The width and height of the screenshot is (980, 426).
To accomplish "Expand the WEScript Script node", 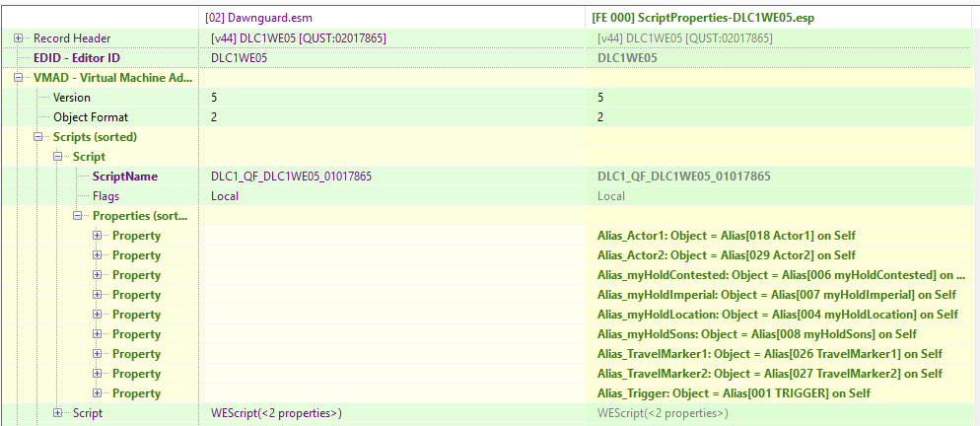I will [58, 413].
